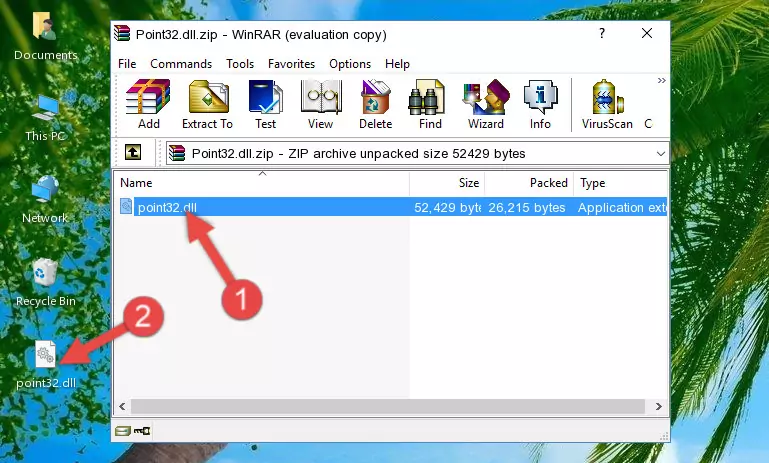Go up one folder level

click(133, 153)
